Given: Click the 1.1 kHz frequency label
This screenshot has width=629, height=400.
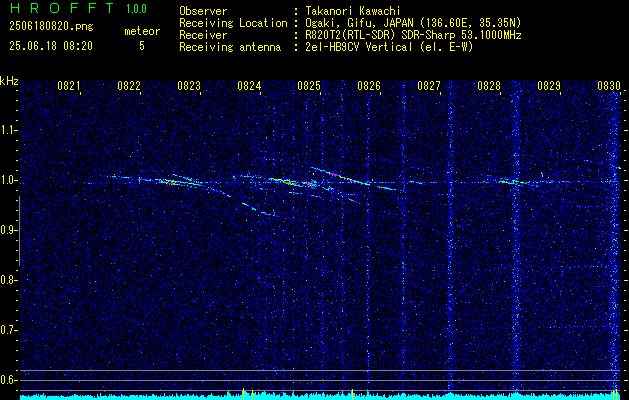Looking at the screenshot, I should [7, 130].
